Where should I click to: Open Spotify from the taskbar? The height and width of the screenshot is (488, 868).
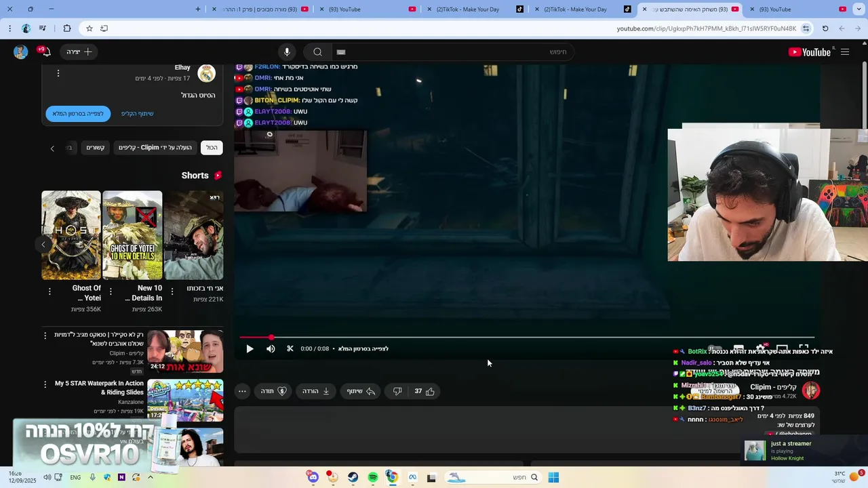pyautogui.click(x=372, y=477)
